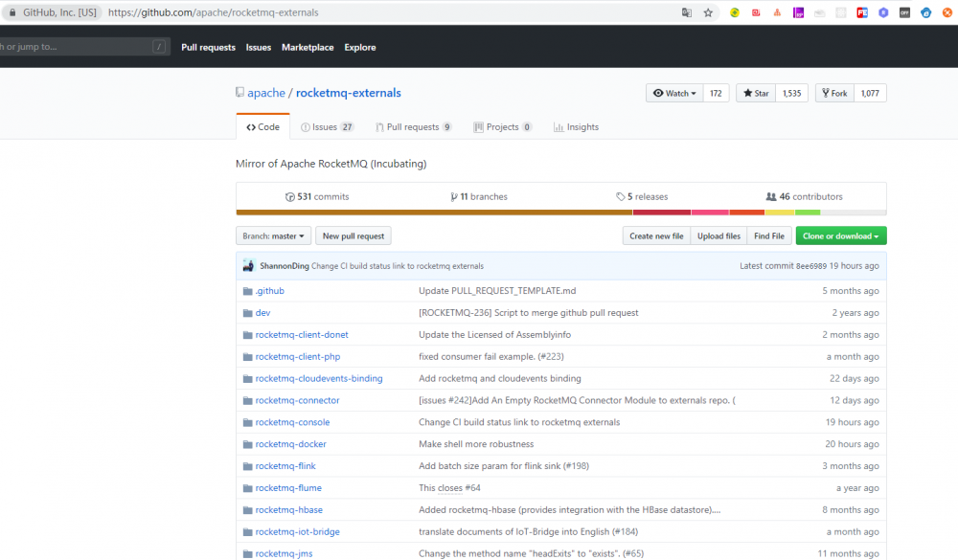Viewport: 958px width, 560px height.
Task: Open the repository Pull requests tab
Action: [414, 127]
